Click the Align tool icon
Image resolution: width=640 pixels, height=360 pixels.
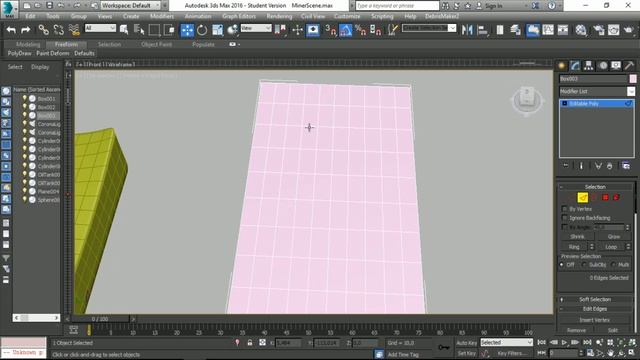[x=482, y=30]
